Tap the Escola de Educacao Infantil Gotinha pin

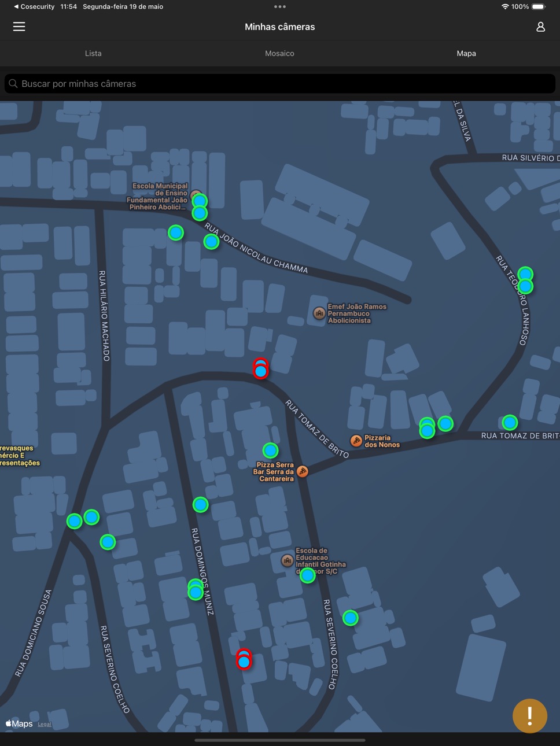coord(287,560)
